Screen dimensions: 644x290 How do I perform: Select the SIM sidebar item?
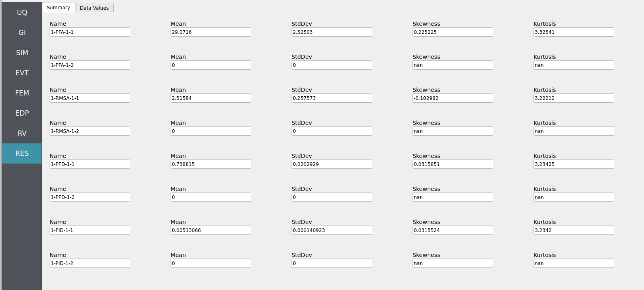pyautogui.click(x=22, y=53)
